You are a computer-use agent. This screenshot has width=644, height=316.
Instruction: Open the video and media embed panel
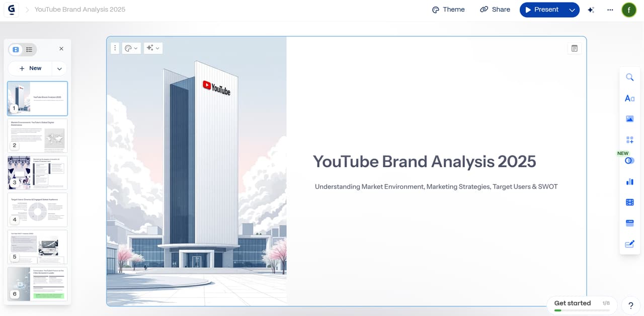coord(629,202)
